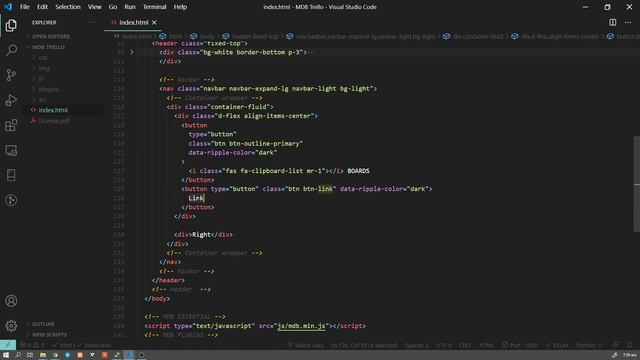
Task: Open the Terminal menu
Action: (154, 7)
